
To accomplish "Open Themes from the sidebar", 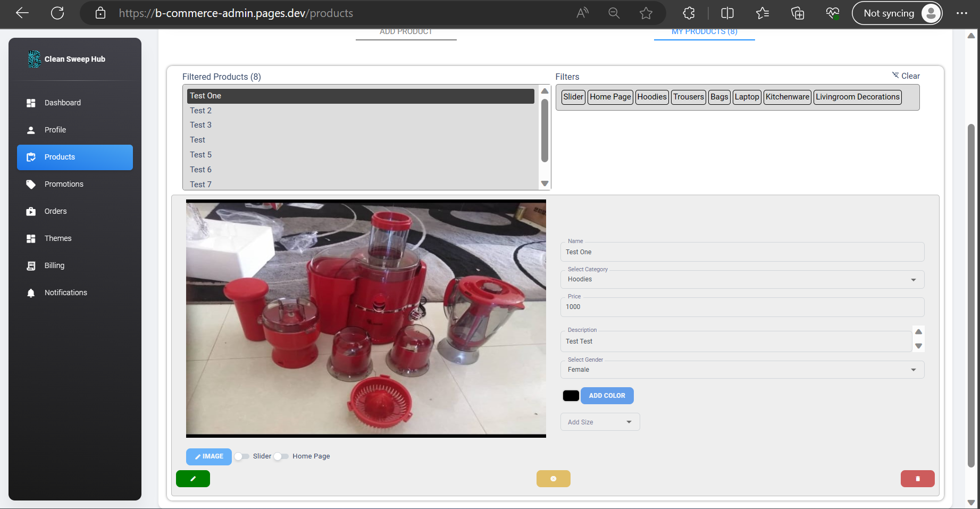I will [32, 238].
